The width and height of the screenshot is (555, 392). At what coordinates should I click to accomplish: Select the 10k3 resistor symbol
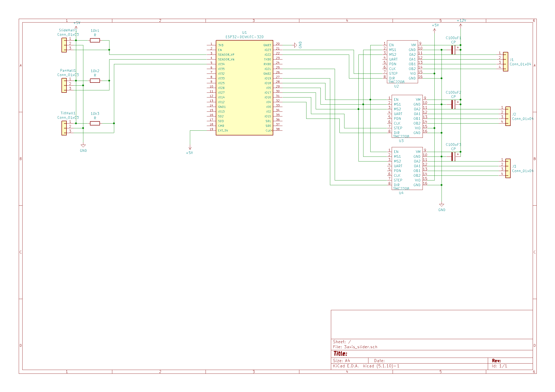click(95, 123)
